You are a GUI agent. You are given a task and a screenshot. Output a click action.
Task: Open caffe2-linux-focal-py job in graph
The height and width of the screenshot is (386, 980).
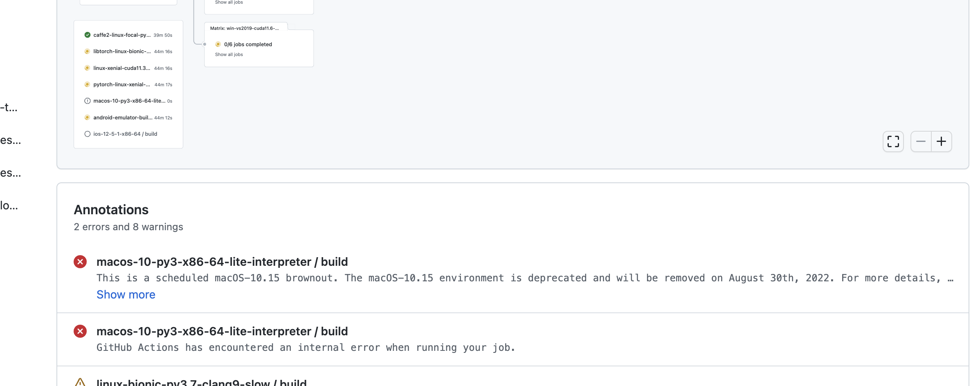[122, 35]
